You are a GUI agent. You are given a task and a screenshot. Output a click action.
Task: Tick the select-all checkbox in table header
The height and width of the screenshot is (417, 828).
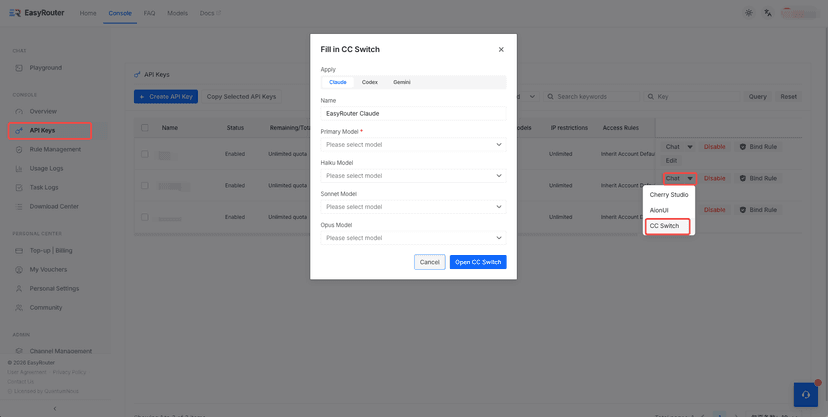[145, 128]
